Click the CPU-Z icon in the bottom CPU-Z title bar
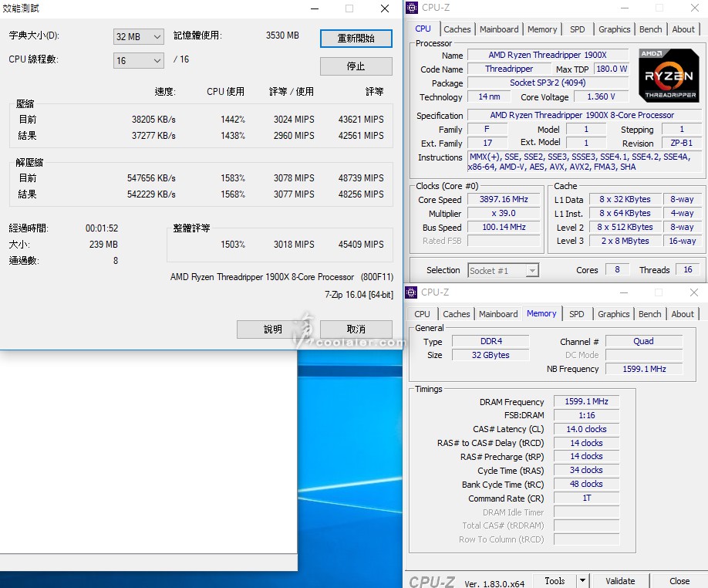 (x=411, y=292)
